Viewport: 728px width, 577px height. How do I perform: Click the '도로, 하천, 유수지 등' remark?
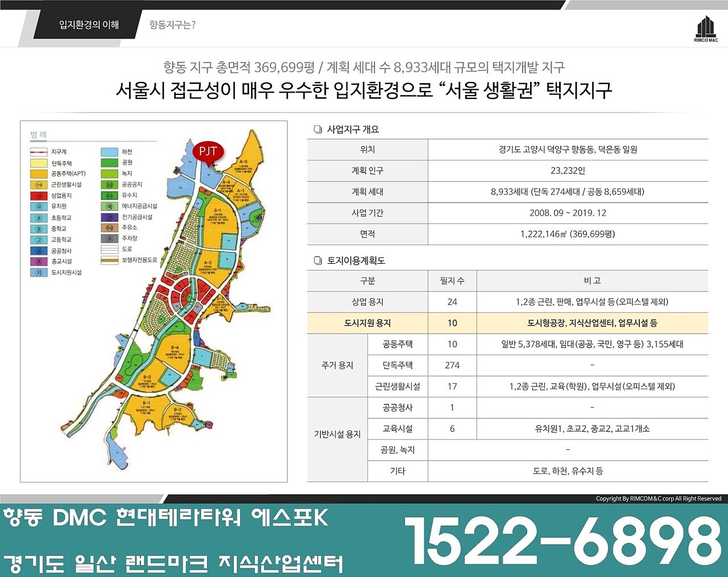point(568,471)
